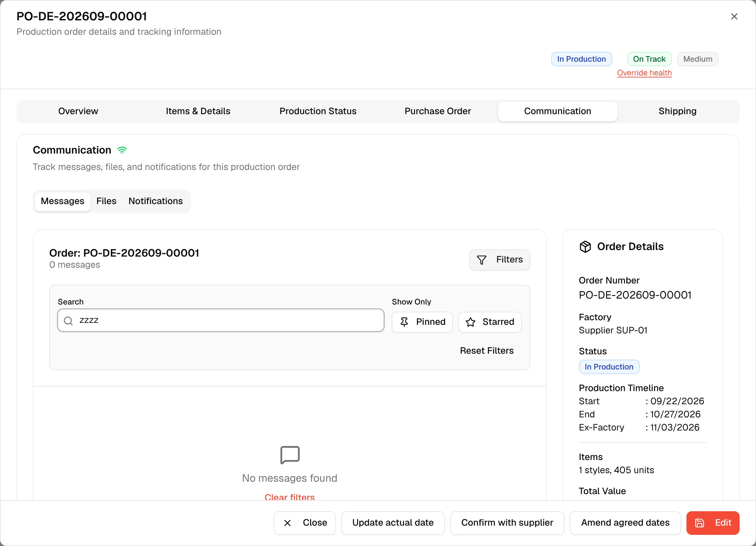Image resolution: width=756 pixels, height=546 pixels.
Task: Click the Override health link
Action: (644, 73)
